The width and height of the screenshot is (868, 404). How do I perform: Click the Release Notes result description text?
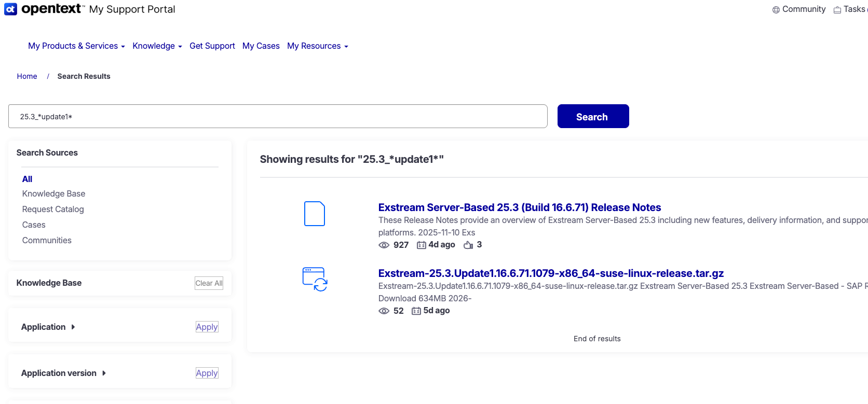point(623,226)
